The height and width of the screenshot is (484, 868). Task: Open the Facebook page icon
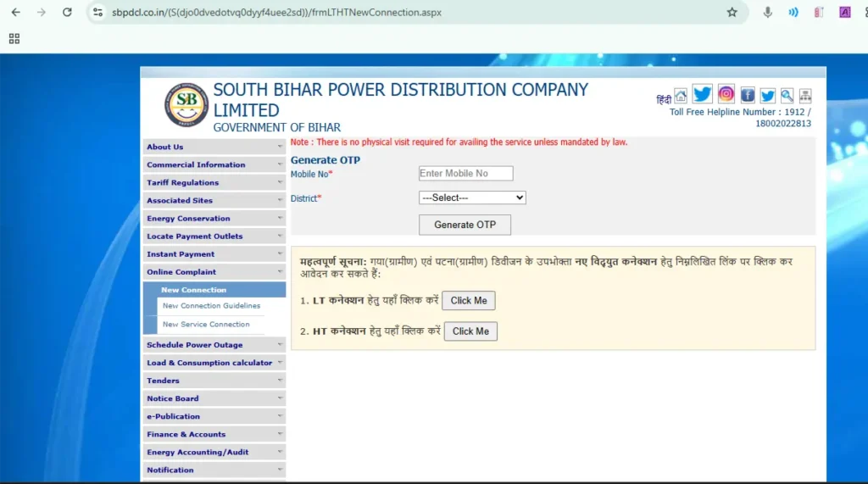pos(748,95)
